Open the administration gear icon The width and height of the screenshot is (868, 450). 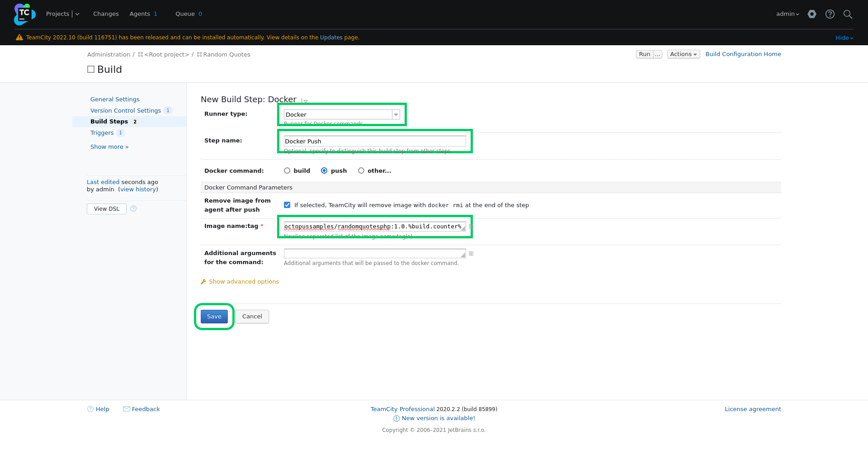812,14
